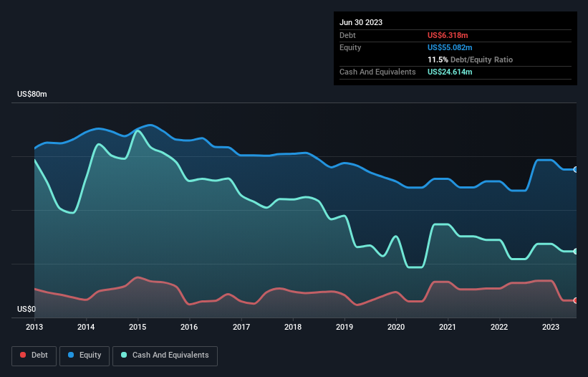
Task: Click the blue dot in the Equity legend
Action: click(71, 355)
